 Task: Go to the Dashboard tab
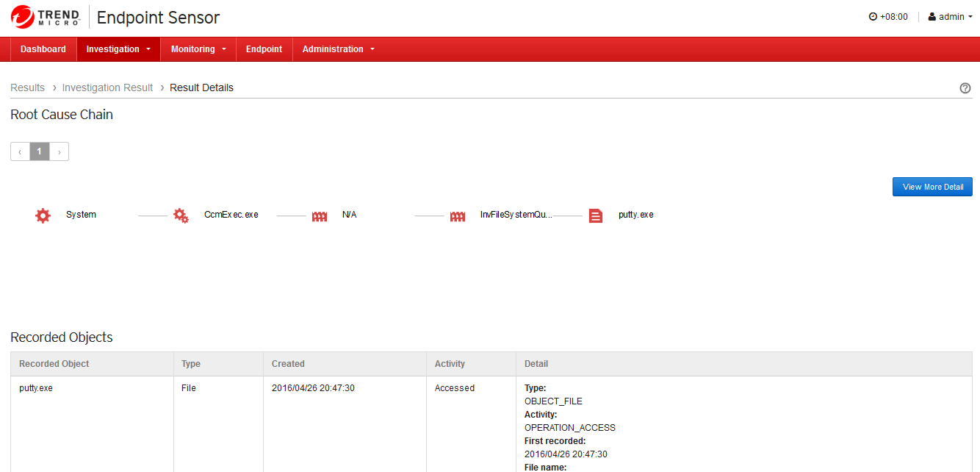pyautogui.click(x=43, y=49)
